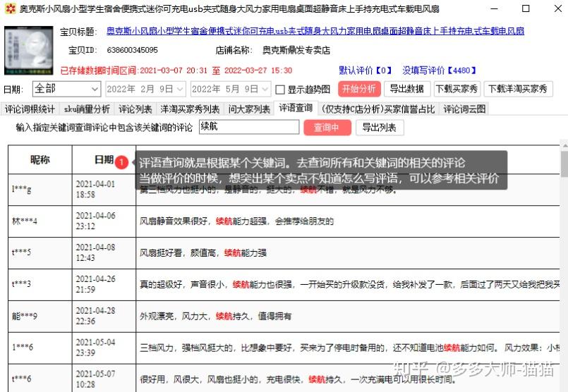This screenshot has height=392, width=568.
Task: Switch to the 评论词根统计 tab
Action: coord(30,109)
